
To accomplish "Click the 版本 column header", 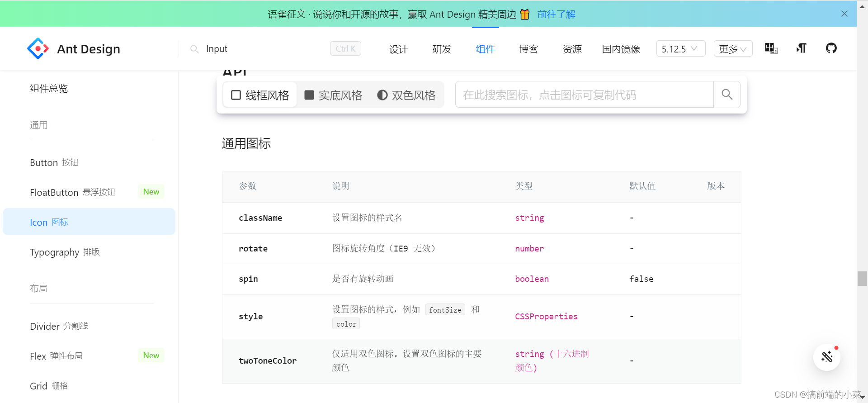I will [x=716, y=186].
